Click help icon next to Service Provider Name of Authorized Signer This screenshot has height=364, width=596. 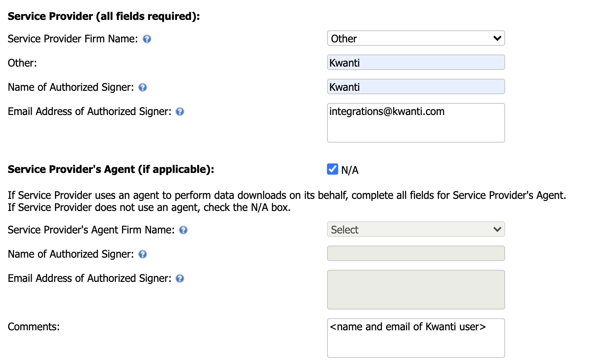click(x=143, y=87)
